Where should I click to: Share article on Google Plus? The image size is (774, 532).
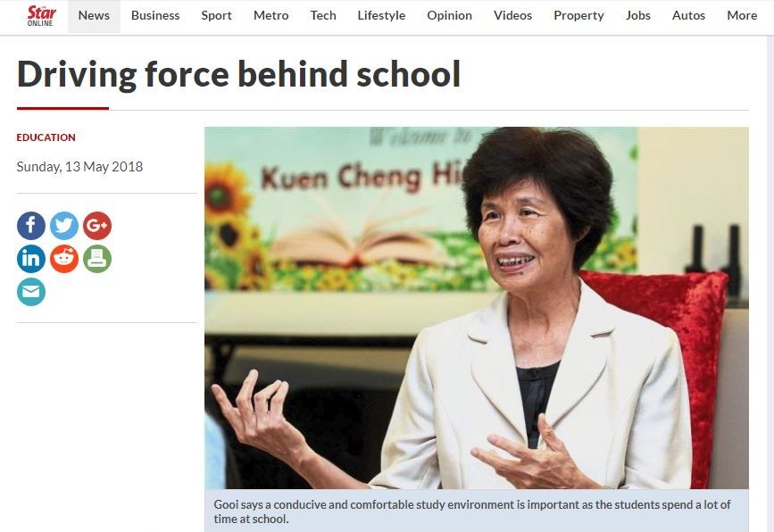pos(97,226)
